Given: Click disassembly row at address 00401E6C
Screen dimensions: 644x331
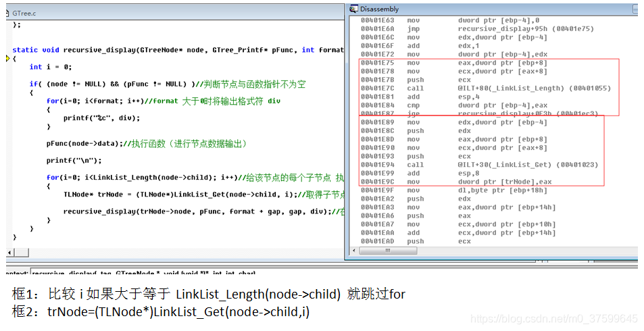Looking at the screenshot, I should point(454,37).
